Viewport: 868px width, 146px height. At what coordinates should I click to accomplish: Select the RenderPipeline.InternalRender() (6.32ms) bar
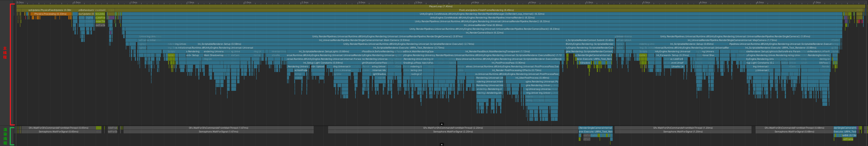coord(482,17)
